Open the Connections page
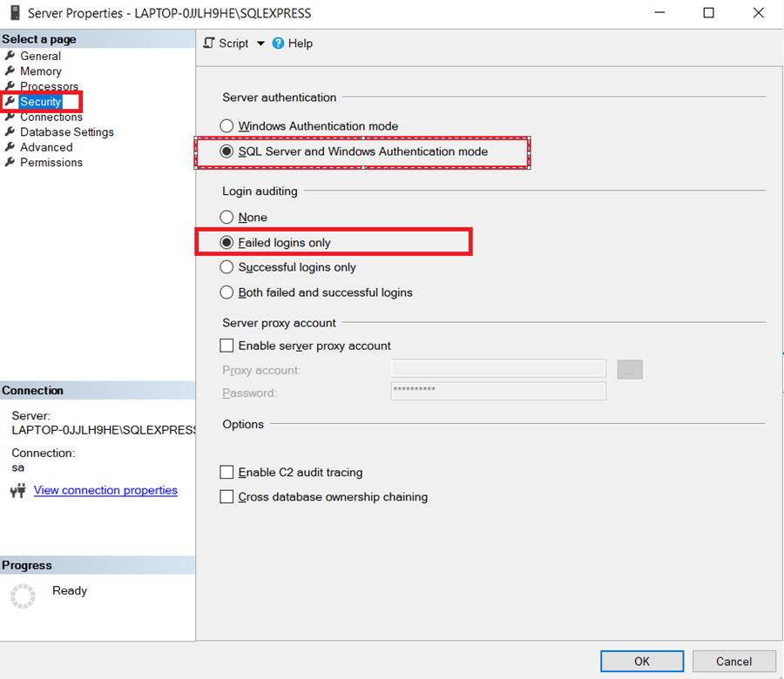The width and height of the screenshot is (784, 679). point(51,117)
